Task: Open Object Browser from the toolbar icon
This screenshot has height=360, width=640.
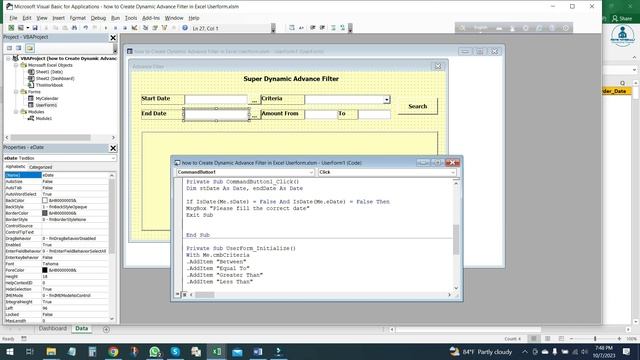Action: pyautogui.click(x=164, y=28)
